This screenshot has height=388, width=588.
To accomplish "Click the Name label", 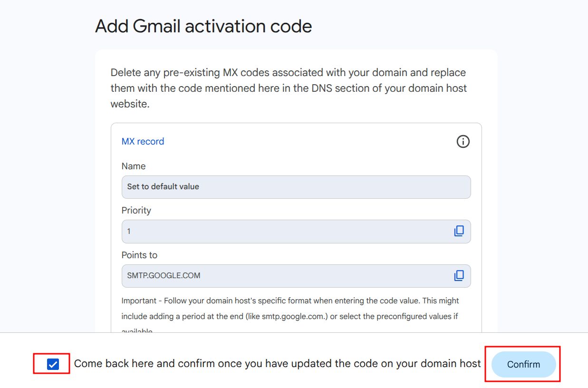I will pos(134,166).
